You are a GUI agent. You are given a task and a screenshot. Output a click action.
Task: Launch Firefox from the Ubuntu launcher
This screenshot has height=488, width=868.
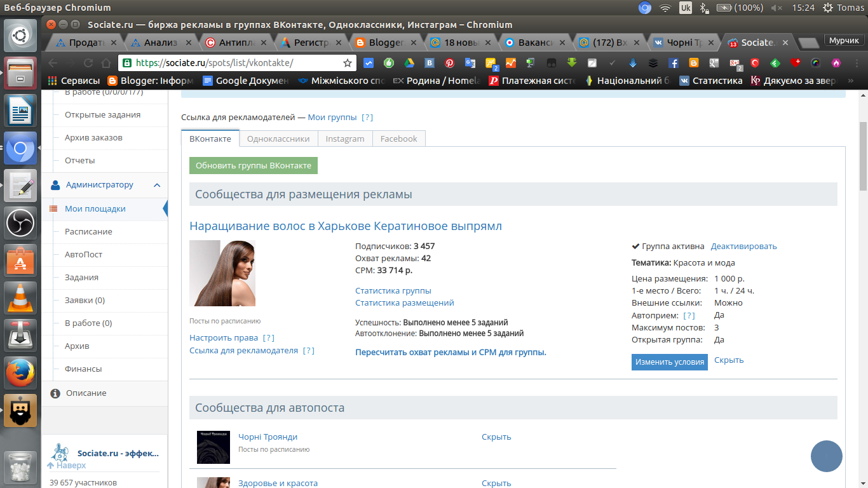click(21, 373)
